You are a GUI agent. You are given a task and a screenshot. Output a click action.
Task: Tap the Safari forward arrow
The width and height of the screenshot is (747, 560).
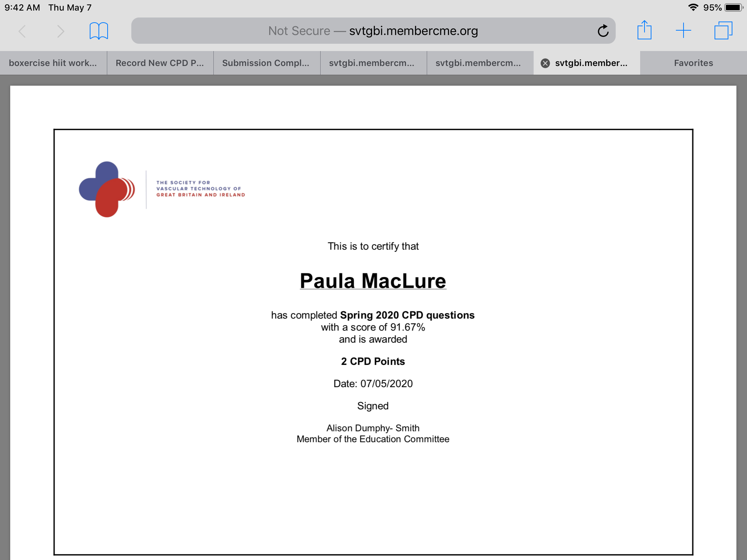[x=61, y=31]
